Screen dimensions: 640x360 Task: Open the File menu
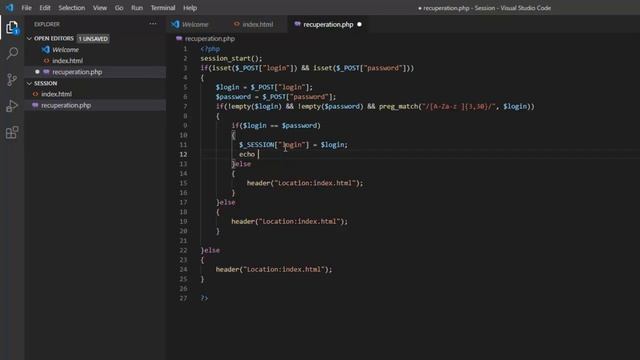[27, 8]
